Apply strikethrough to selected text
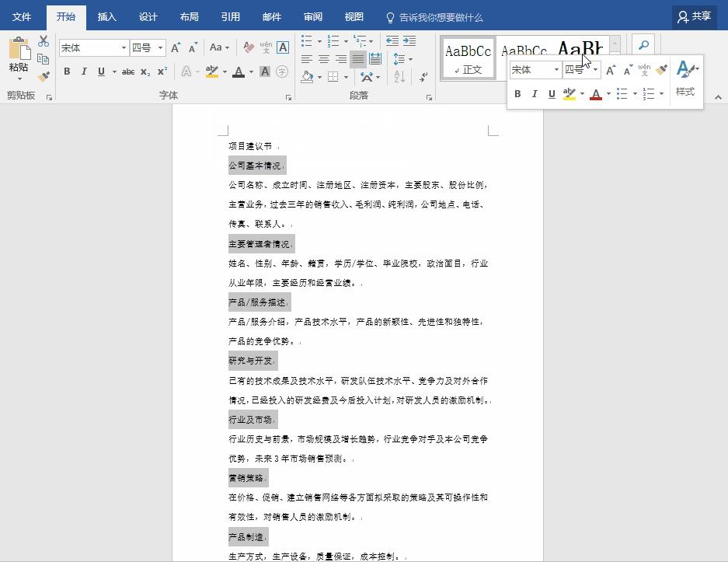This screenshot has height=562, width=728. 128,71
